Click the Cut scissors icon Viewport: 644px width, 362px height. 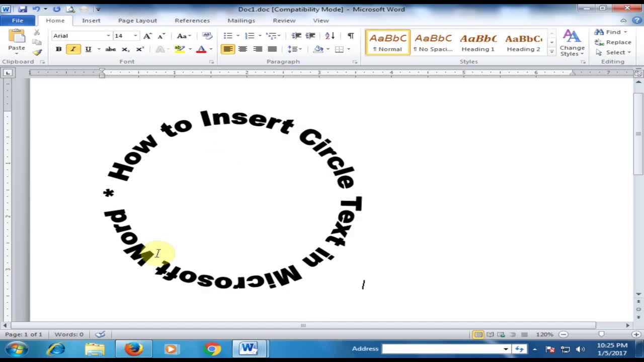pos(37,32)
